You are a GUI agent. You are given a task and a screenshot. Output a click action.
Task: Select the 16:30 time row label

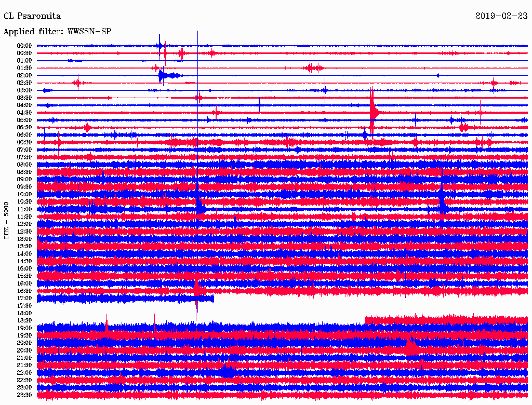click(x=24, y=291)
